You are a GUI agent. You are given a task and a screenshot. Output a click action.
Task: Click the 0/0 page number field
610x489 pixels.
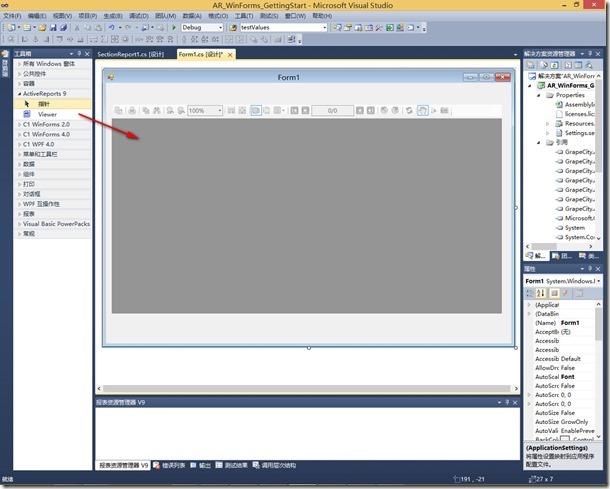tap(333, 111)
